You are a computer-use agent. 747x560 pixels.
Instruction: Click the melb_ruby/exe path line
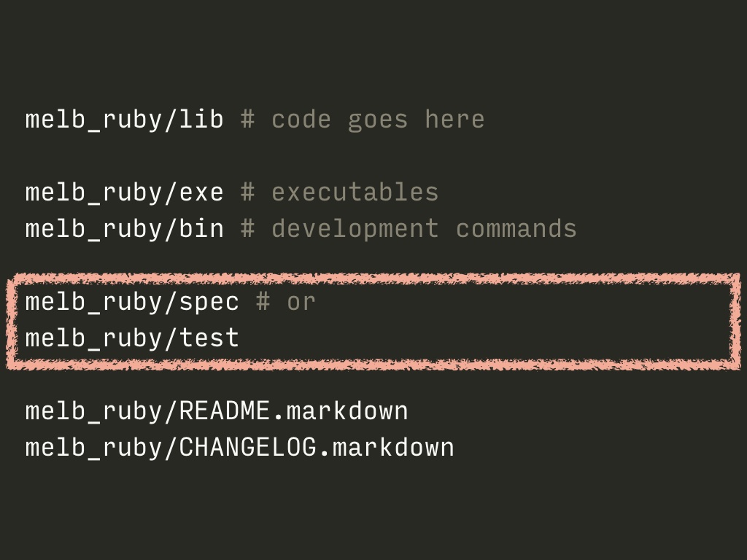click(124, 192)
